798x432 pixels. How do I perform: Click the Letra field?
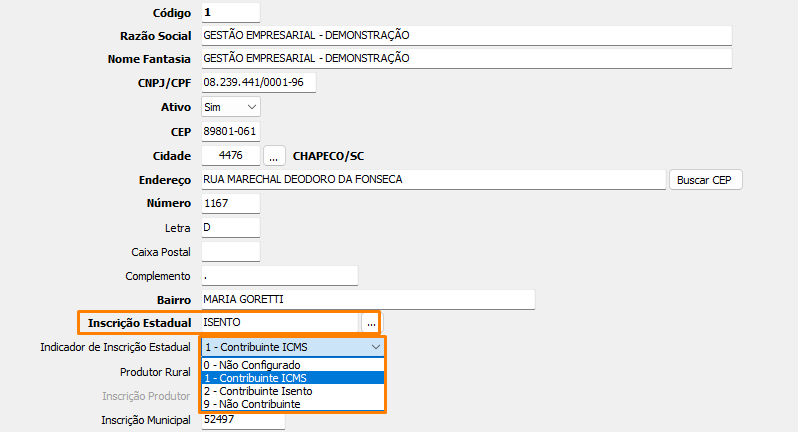click(231, 227)
